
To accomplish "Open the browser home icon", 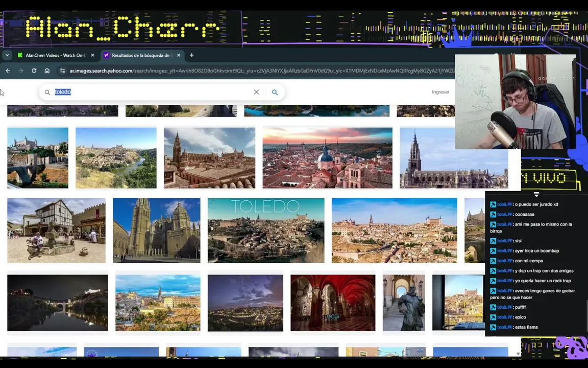I will tap(47, 71).
